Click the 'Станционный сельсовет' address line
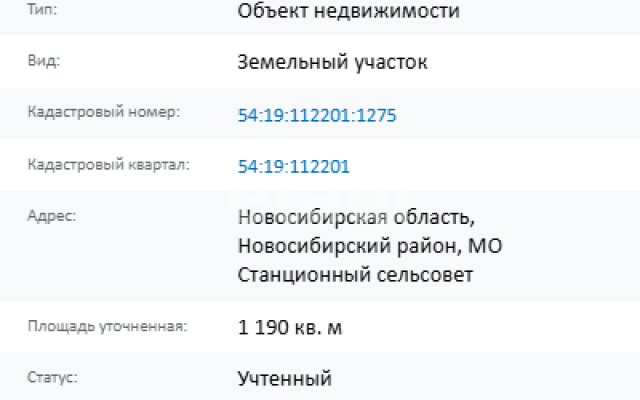 tap(355, 275)
